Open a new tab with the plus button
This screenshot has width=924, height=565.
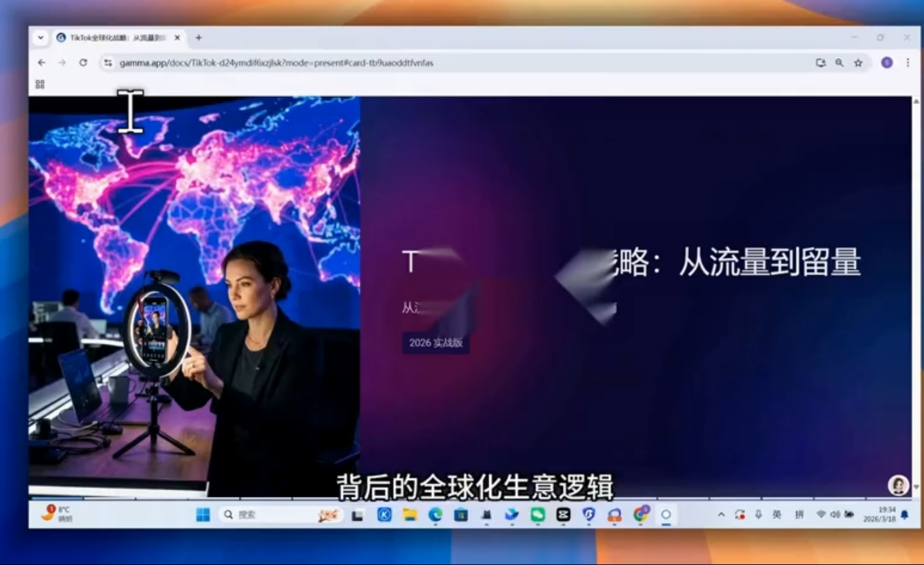[198, 38]
